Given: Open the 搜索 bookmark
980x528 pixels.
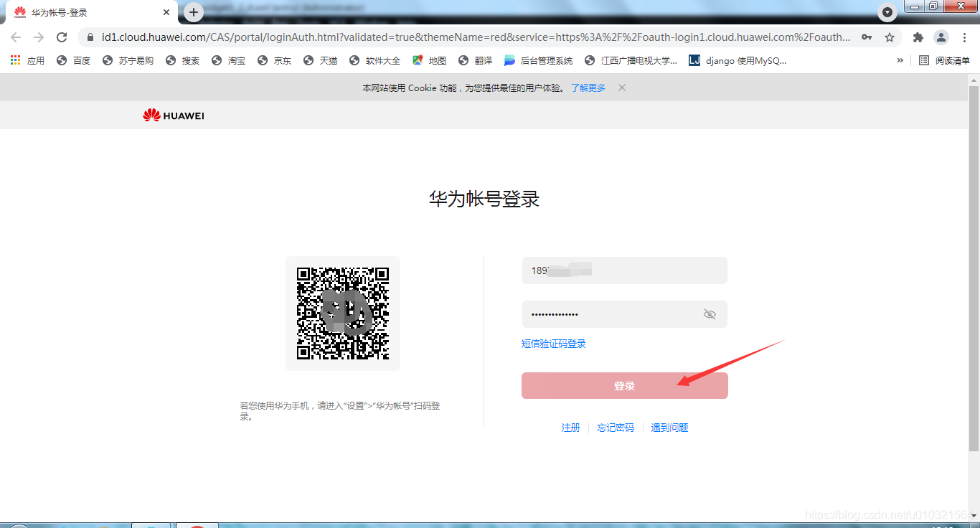Looking at the screenshot, I should pyautogui.click(x=182, y=61).
